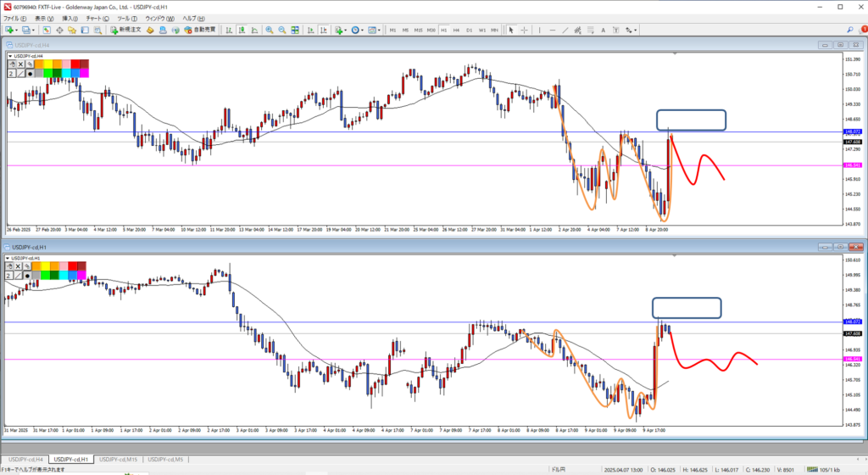Pick the magenta swatch in H4 palette
The image size is (868, 475).
coord(84,73)
